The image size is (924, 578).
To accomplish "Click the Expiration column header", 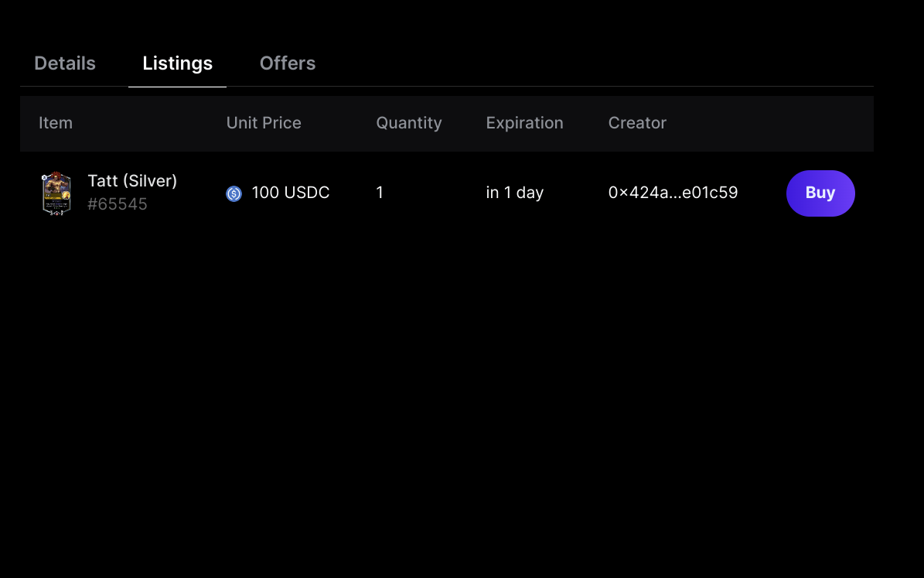I will point(524,123).
